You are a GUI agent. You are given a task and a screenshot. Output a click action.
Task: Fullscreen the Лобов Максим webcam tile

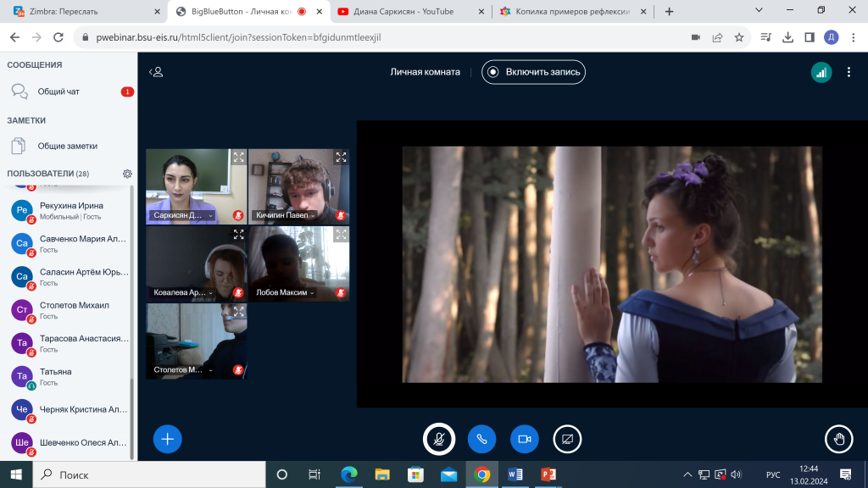[x=341, y=235]
